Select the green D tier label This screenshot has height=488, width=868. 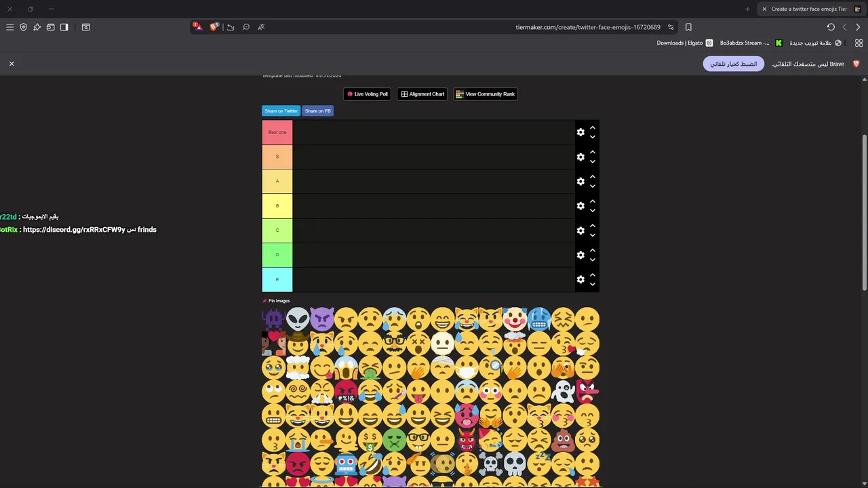277,255
